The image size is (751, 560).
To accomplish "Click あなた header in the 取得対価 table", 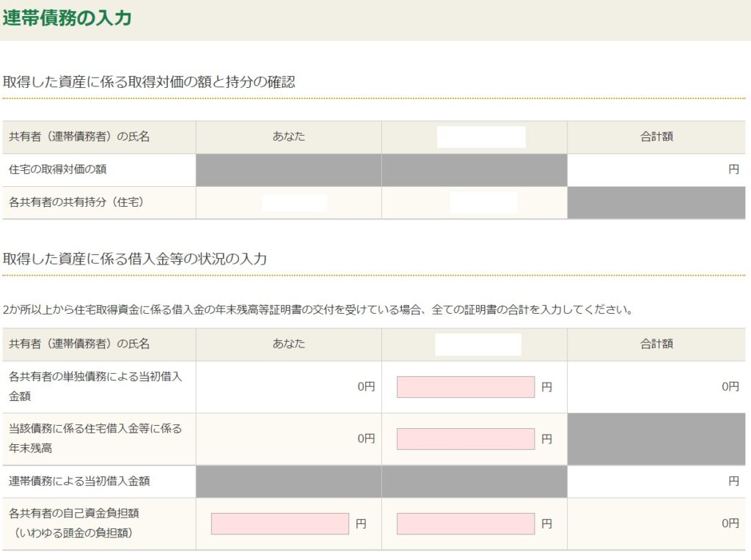I will coord(289,136).
